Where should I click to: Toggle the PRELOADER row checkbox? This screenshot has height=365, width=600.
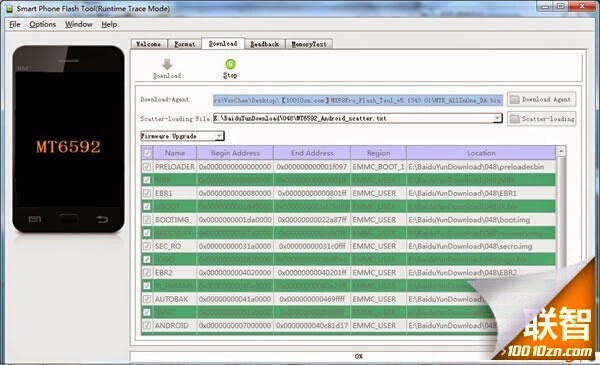147,167
